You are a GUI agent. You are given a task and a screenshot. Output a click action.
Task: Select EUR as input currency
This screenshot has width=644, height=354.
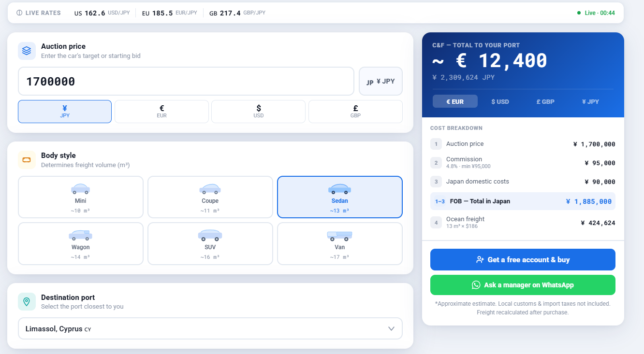tap(162, 112)
